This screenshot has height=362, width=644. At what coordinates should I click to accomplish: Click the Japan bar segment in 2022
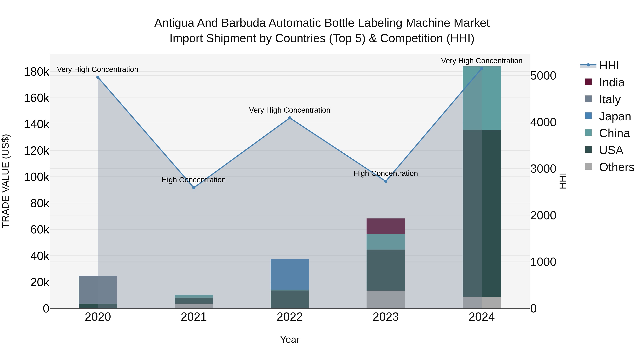click(x=290, y=274)
